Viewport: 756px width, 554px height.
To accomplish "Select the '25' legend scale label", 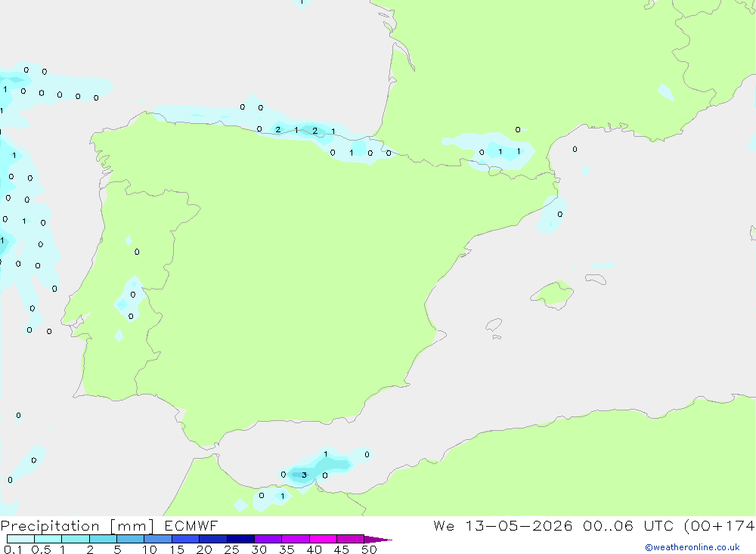I will pyautogui.click(x=231, y=549).
